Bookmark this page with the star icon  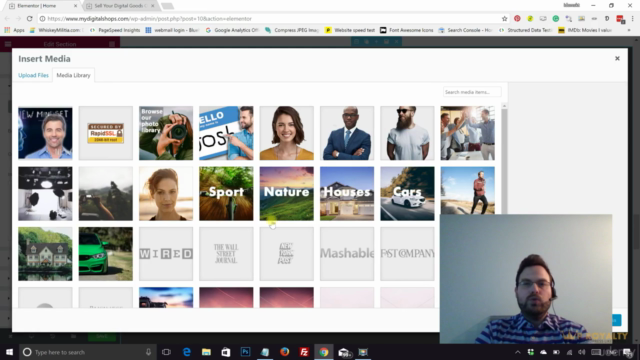coord(504,18)
